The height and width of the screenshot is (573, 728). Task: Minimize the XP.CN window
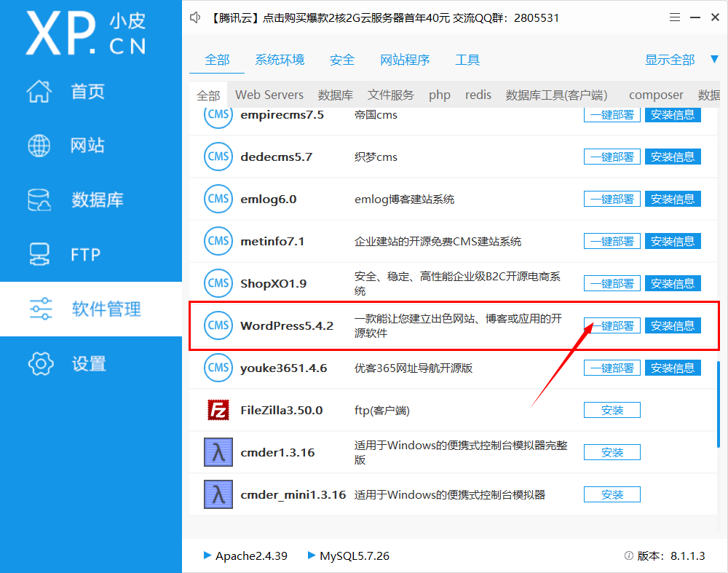pos(695,17)
